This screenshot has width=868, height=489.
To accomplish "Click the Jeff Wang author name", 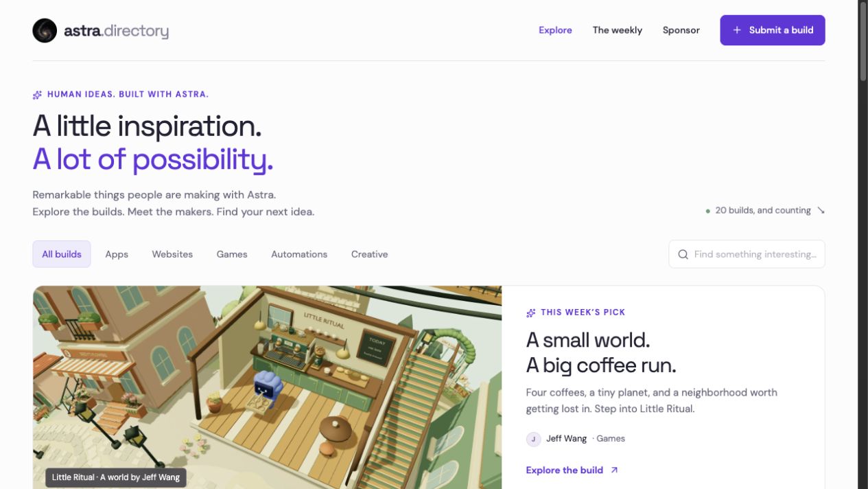I will (567, 439).
